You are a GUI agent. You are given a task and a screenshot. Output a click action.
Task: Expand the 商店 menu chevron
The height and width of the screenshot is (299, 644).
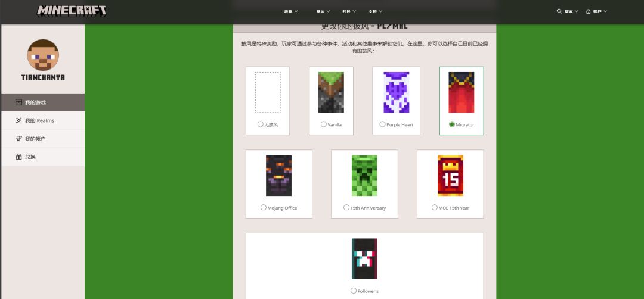pos(328,11)
